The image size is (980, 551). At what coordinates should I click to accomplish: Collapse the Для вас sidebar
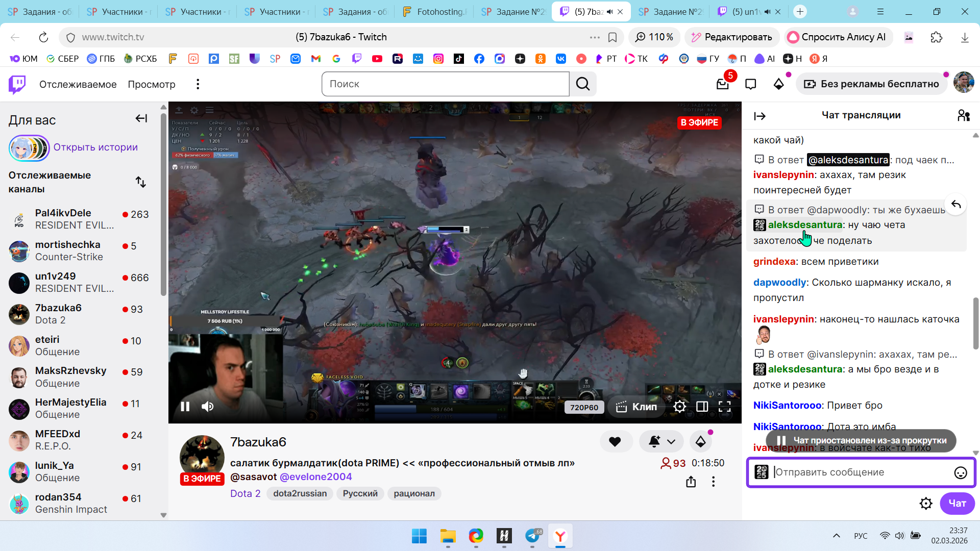(141, 119)
